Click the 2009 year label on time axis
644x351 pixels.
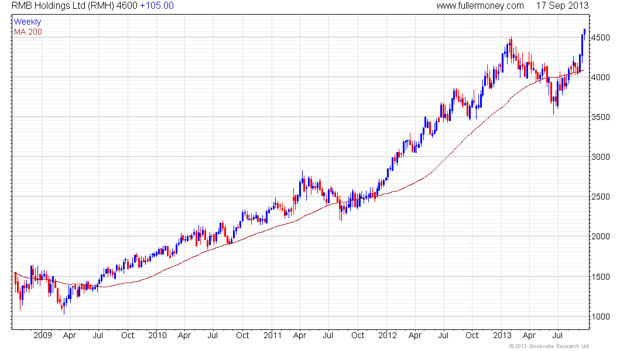[43, 335]
